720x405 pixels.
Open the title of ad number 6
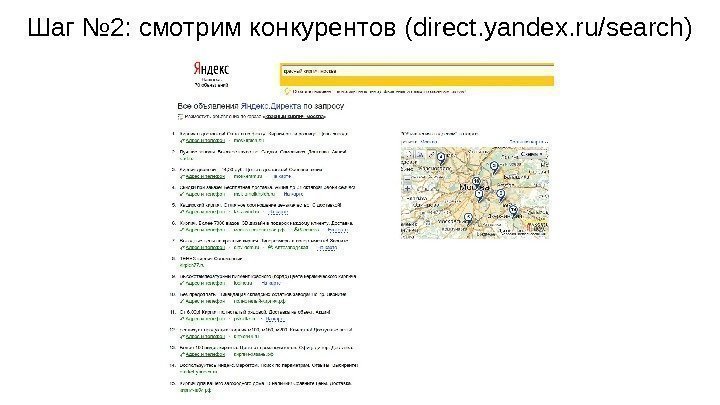point(266,223)
